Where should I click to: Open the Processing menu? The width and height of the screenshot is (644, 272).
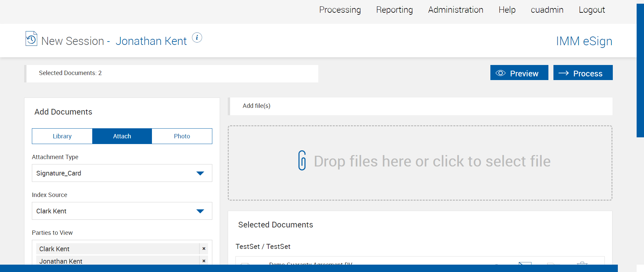pyautogui.click(x=340, y=10)
